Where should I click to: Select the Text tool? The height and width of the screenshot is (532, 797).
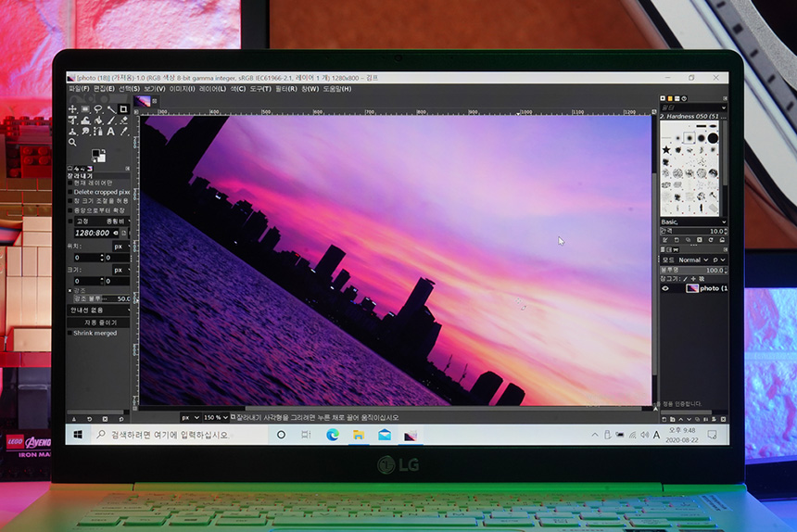pos(111,132)
